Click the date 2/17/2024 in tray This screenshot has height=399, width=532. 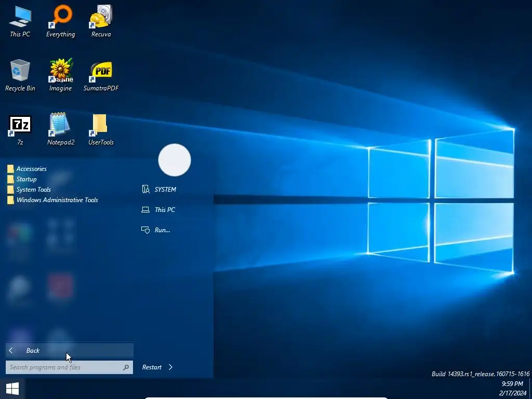pos(512,393)
